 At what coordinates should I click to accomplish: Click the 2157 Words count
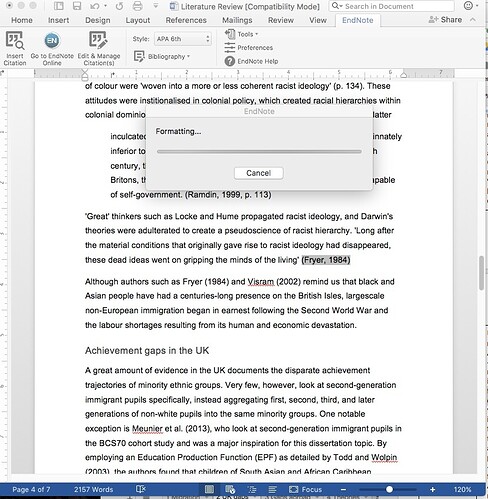[93, 490]
